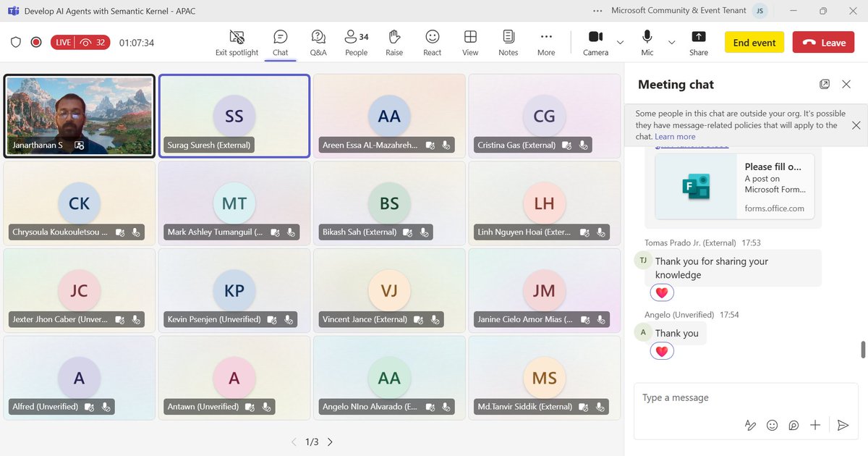Click the Teams app logo icon

tap(12, 12)
